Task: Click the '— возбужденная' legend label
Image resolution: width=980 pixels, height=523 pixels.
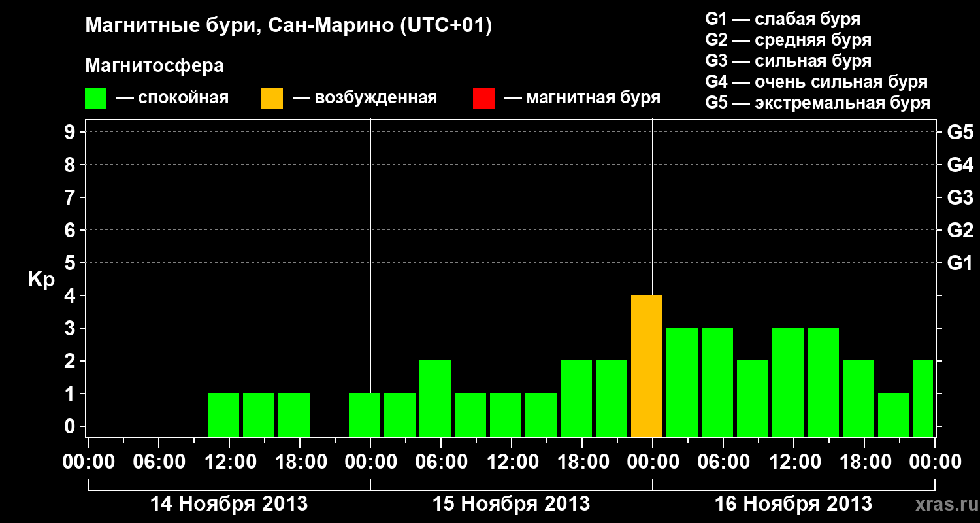Action: [365, 98]
